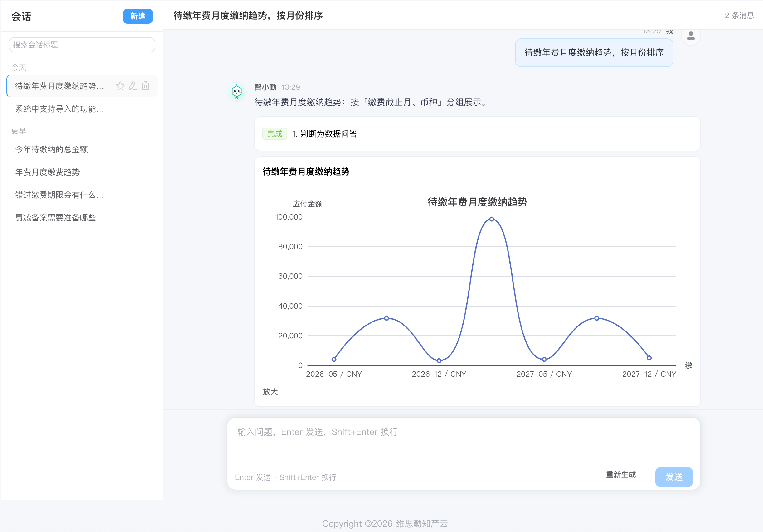Click 放大 to enlarge the chart
This screenshot has height=532, width=763.
(270, 392)
